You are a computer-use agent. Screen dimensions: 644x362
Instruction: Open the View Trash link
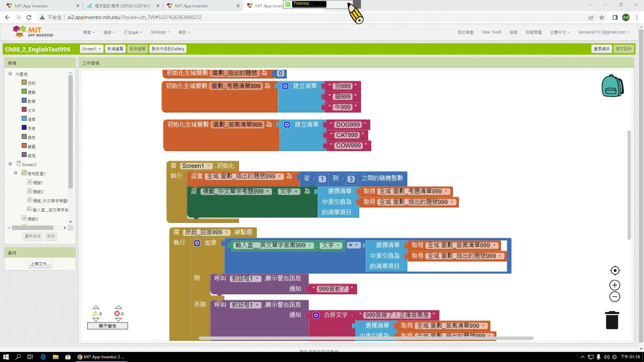(491, 32)
